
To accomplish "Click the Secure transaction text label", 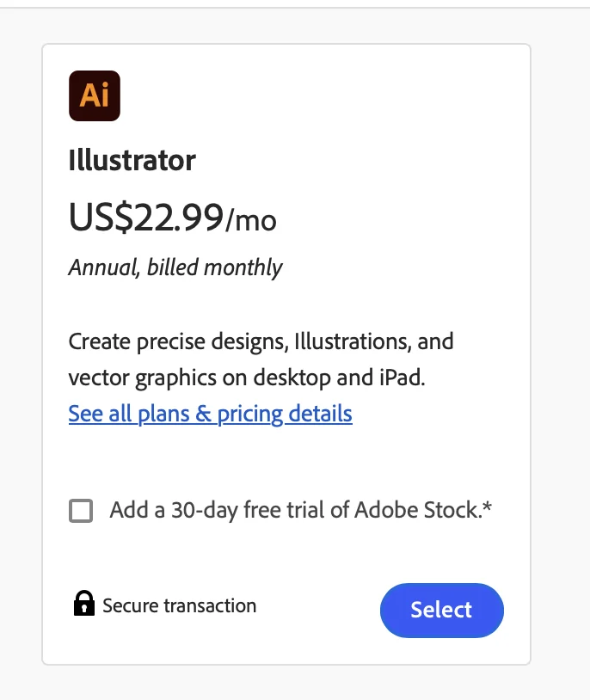I will click(x=178, y=605).
